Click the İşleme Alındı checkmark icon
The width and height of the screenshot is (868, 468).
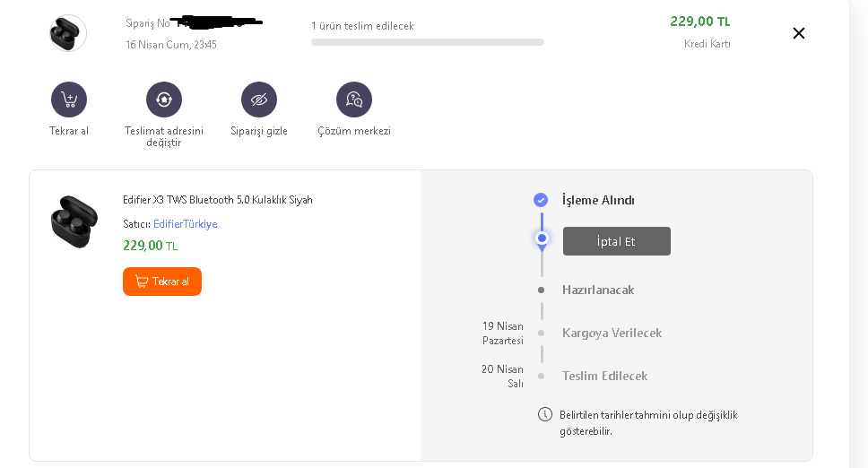[541, 200]
